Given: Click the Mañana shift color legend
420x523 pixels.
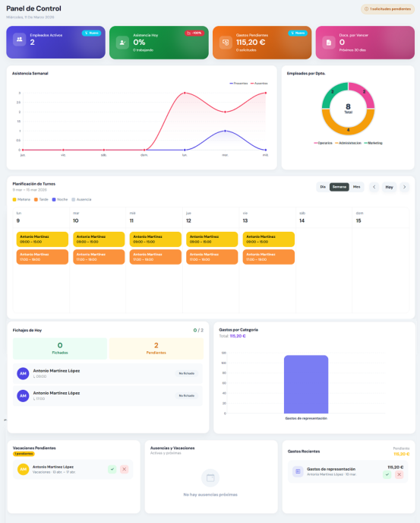Looking at the screenshot, I should click(21, 199).
